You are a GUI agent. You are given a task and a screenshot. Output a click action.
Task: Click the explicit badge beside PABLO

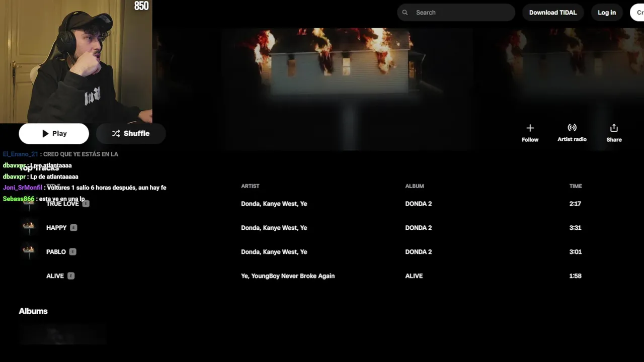(73, 252)
